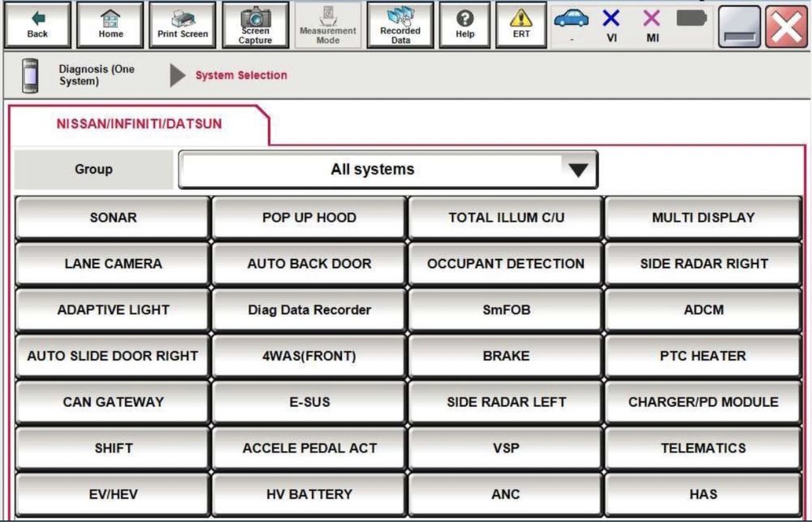Select AUTO SLIDE DOOR RIGHT system

[113, 356]
